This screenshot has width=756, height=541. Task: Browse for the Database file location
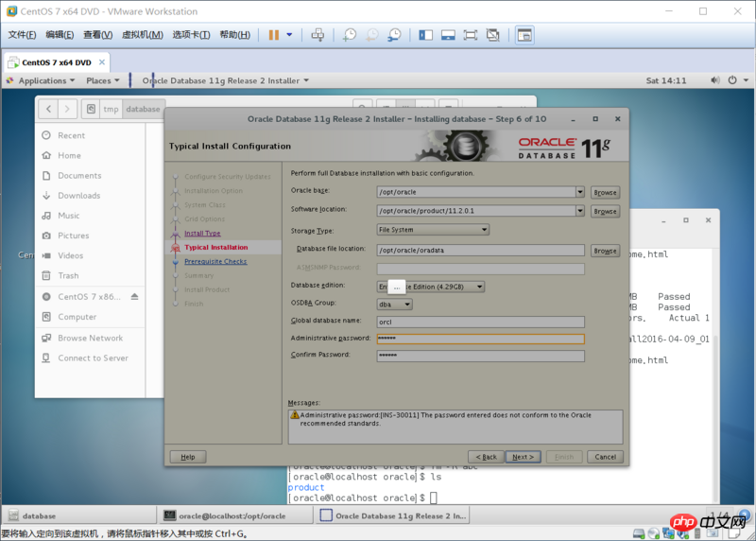pos(605,251)
